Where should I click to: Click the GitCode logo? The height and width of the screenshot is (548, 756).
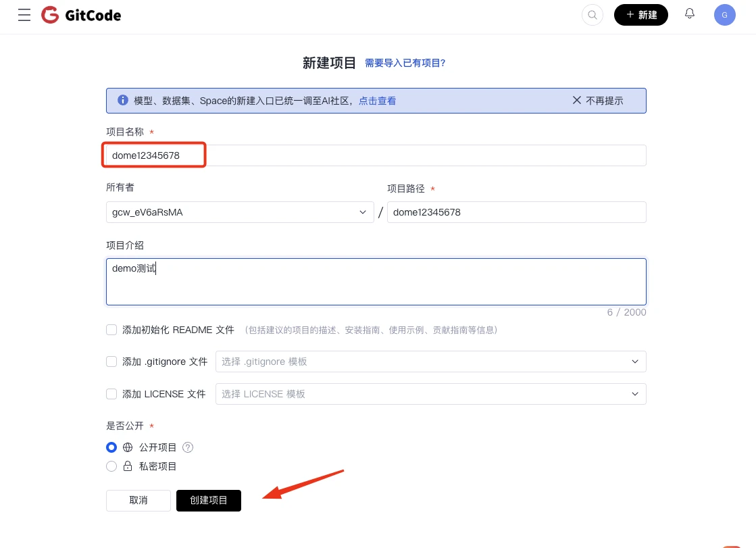tap(81, 15)
